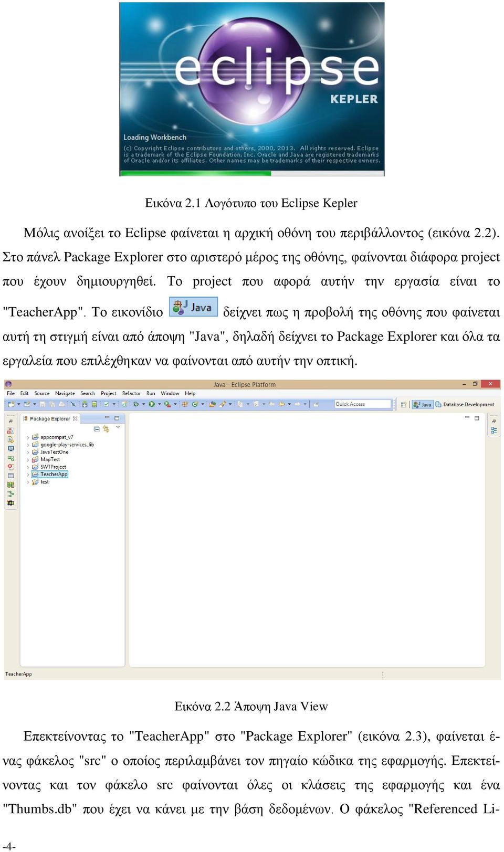This screenshot has height=852, width=504.
Task: Expand the appcompat_v7 project
Action: (28, 437)
